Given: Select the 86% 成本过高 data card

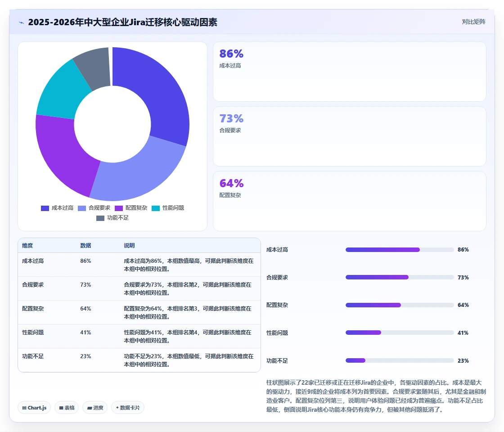Looking at the screenshot, I should 349,72.
